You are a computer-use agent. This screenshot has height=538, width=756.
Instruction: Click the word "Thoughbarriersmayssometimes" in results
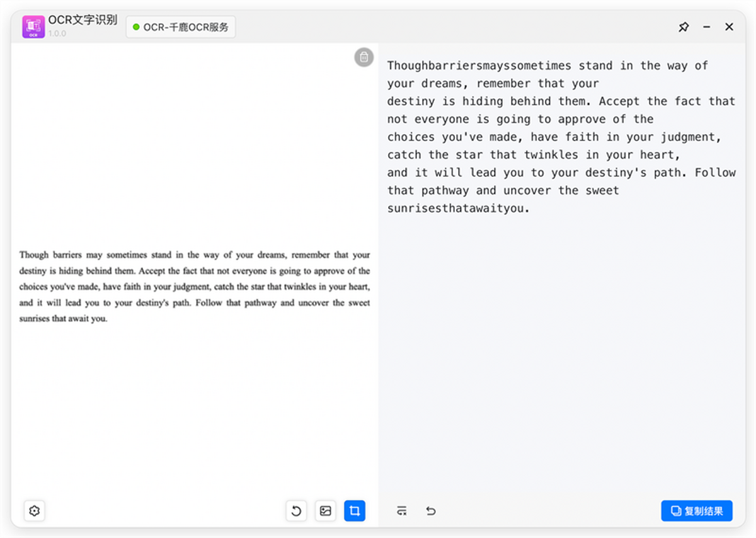(x=479, y=66)
